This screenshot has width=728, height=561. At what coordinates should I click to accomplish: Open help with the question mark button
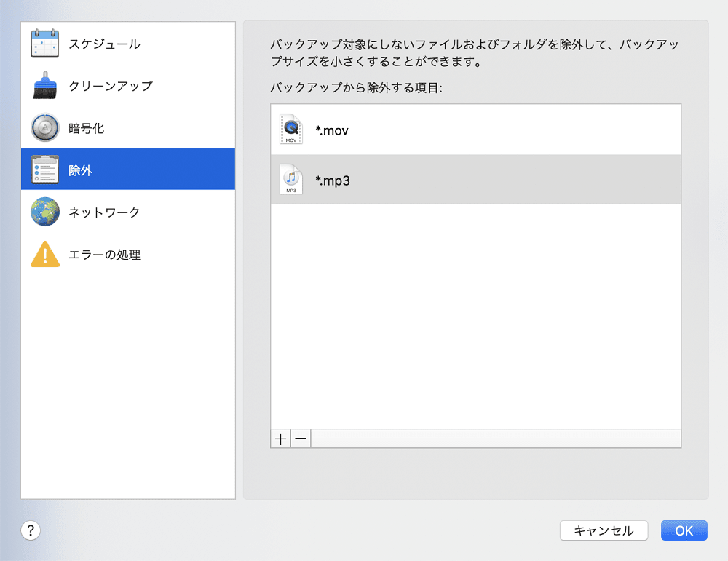31,530
